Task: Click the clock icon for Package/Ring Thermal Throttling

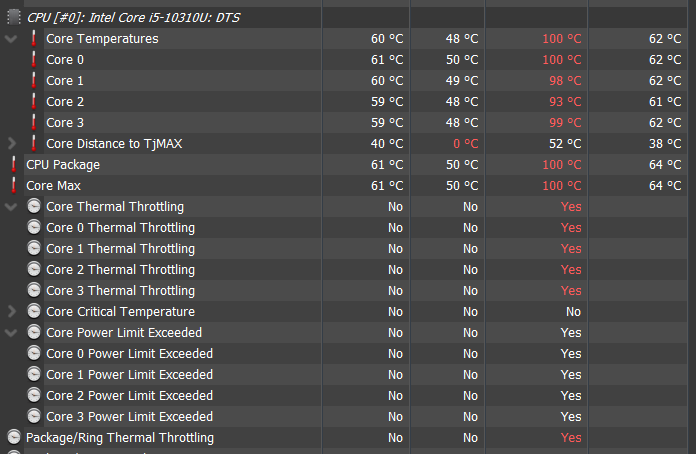Action: coord(14,438)
